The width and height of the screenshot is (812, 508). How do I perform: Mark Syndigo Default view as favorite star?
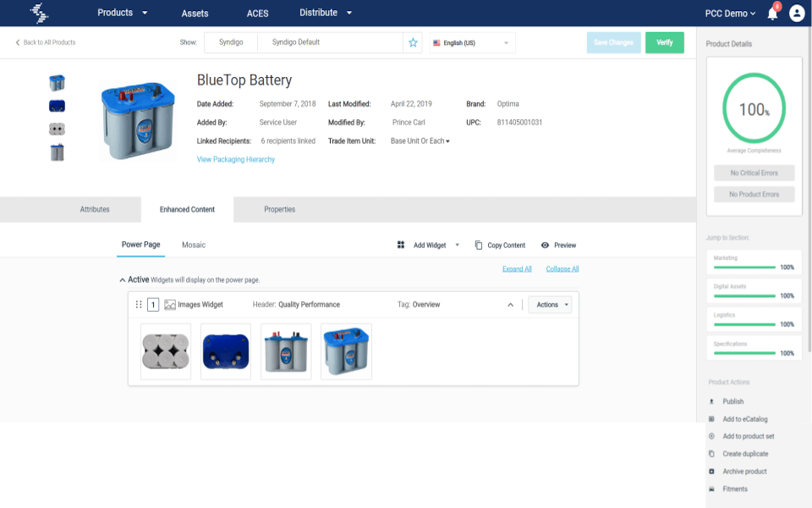click(413, 42)
